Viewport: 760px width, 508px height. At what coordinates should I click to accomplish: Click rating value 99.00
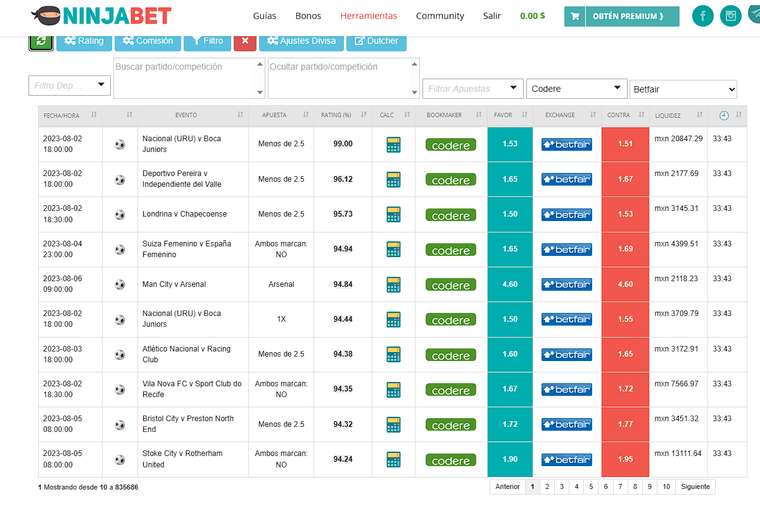pyautogui.click(x=343, y=144)
